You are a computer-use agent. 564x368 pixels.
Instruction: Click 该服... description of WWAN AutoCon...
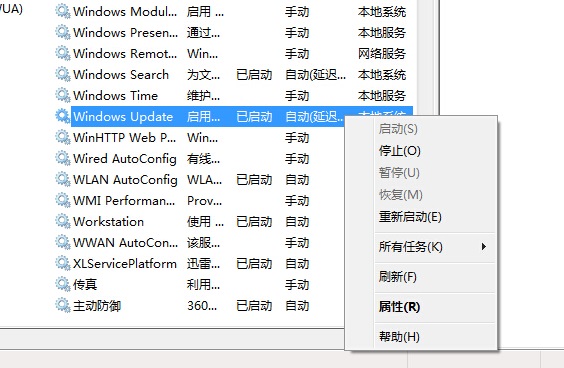[x=203, y=242]
